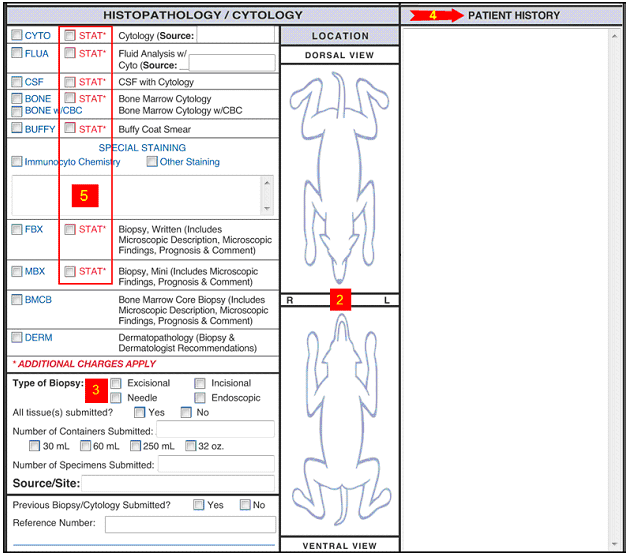Mark a location on the ventral view diagram
The image size is (629, 557).
click(340, 421)
